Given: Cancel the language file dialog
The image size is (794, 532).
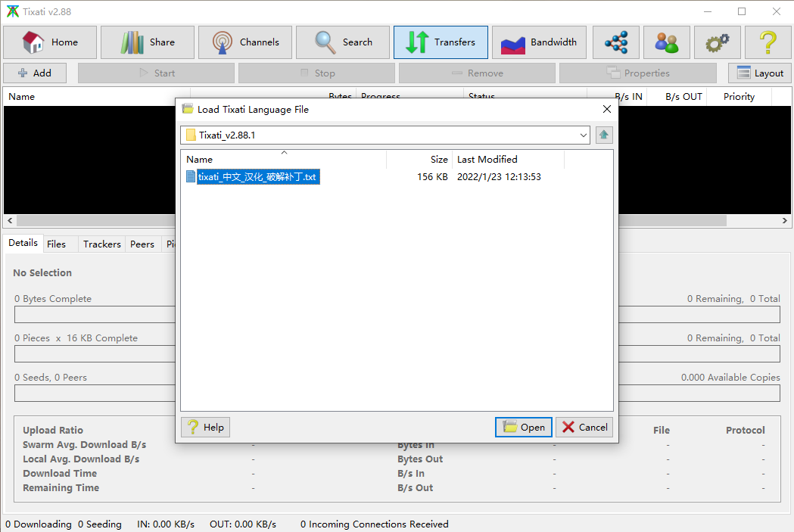Looking at the screenshot, I should click(x=584, y=428).
